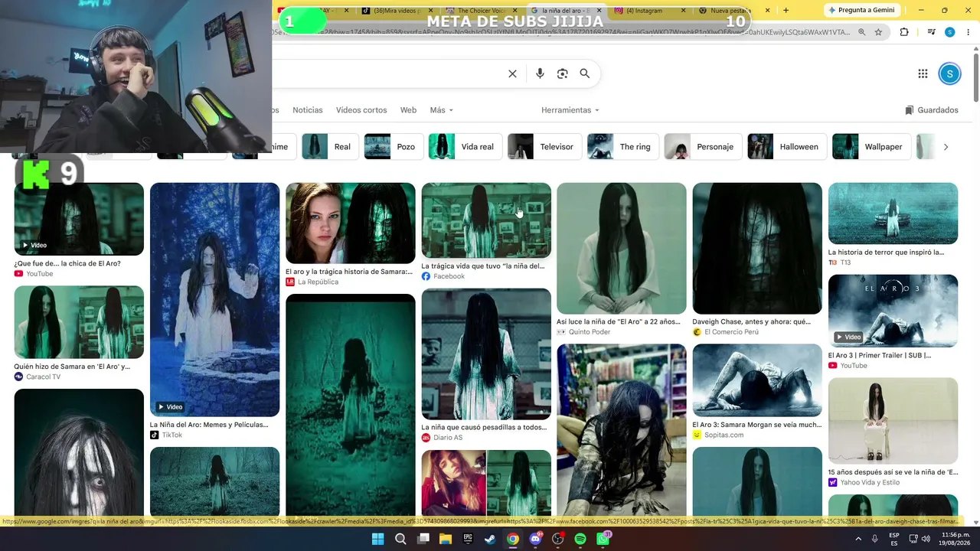Image resolution: width=980 pixels, height=551 pixels.
Task: Switch to the Web search tab
Action: [x=408, y=110]
